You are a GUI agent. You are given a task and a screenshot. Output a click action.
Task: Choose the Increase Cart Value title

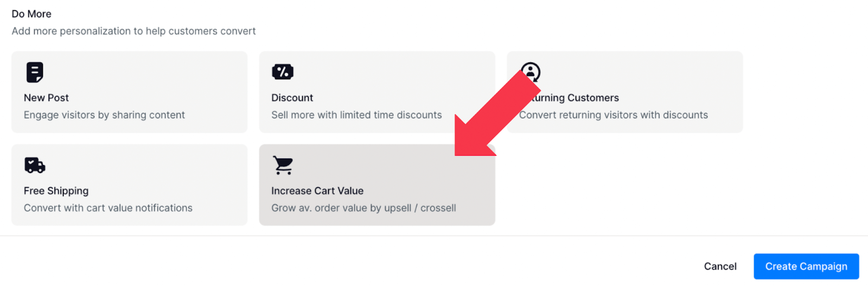(317, 191)
